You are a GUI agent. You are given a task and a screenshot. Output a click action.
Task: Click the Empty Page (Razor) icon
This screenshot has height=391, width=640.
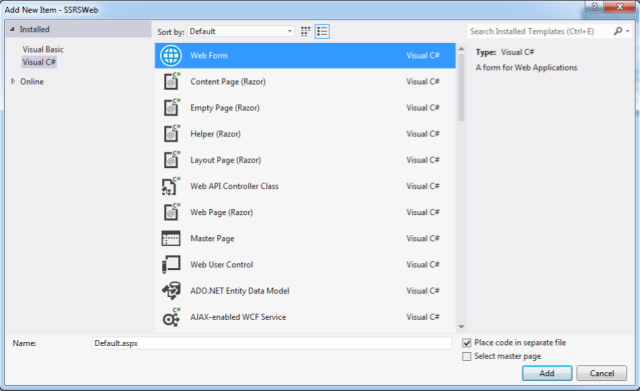click(x=171, y=107)
